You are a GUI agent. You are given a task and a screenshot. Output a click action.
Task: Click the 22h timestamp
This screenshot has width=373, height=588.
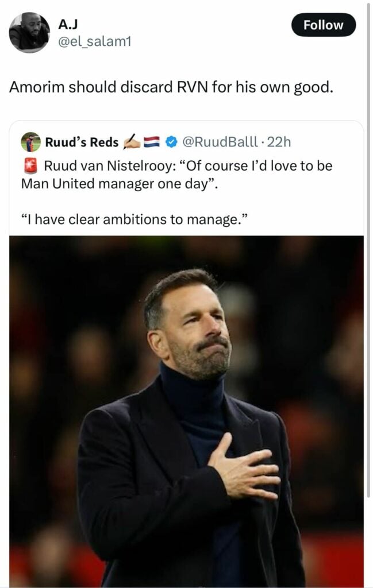click(279, 141)
